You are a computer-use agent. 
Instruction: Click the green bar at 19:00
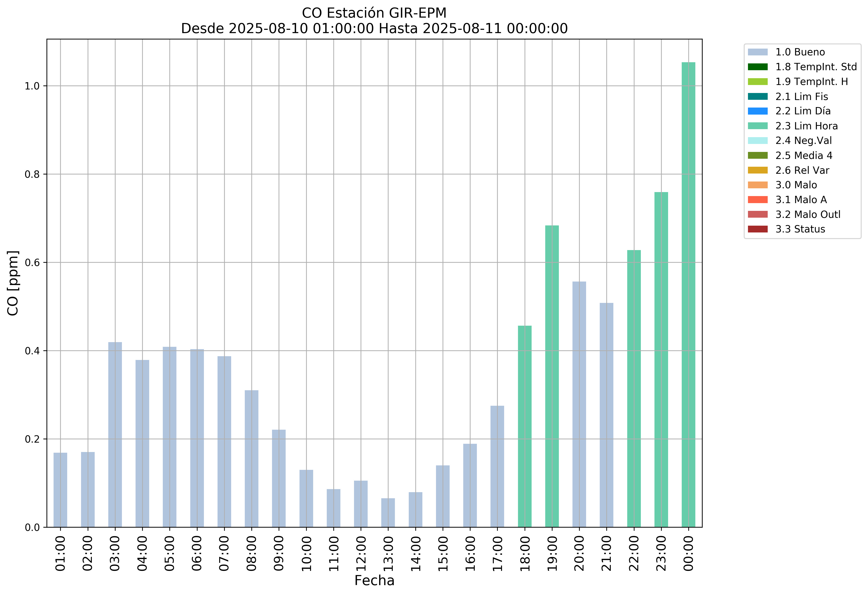coord(552,376)
